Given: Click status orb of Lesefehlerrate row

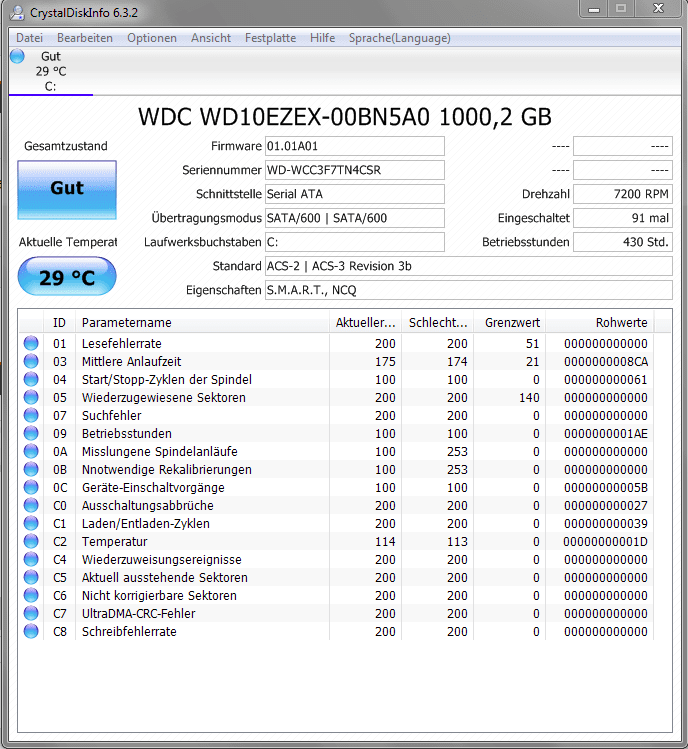Looking at the screenshot, I should pos(31,343).
